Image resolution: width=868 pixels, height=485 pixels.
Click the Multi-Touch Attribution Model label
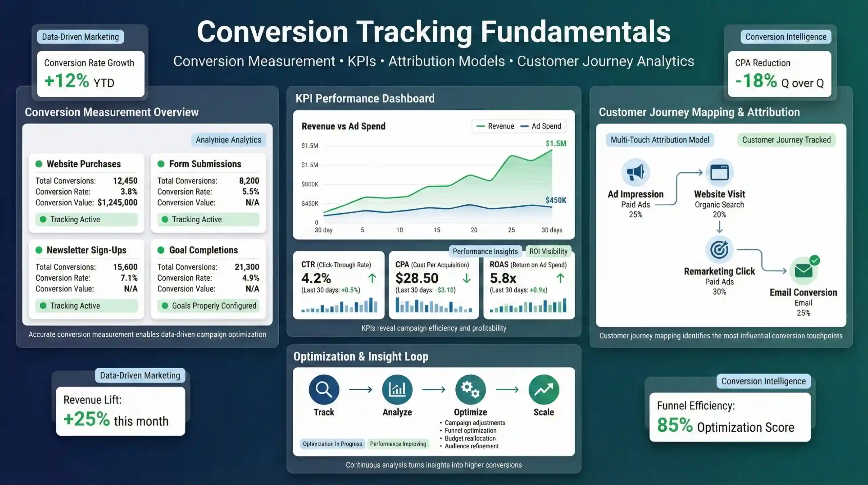660,140
